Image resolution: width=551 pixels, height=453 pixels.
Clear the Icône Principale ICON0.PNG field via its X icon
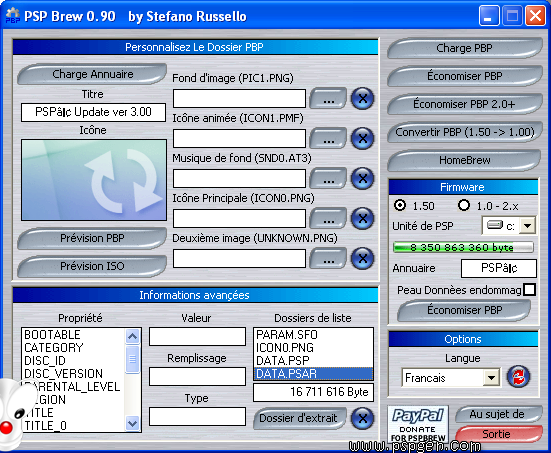pyautogui.click(x=362, y=219)
